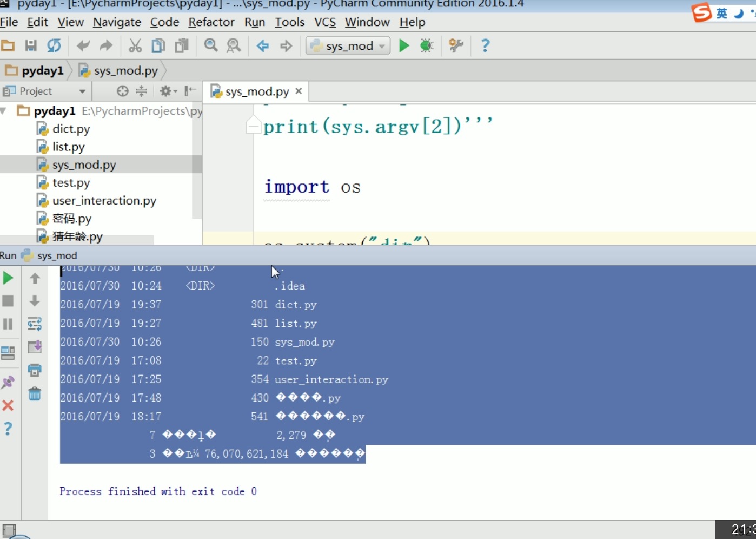Expand the Project view dropdown
Image resolution: width=756 pixels, height=539 pixels.
82,91
